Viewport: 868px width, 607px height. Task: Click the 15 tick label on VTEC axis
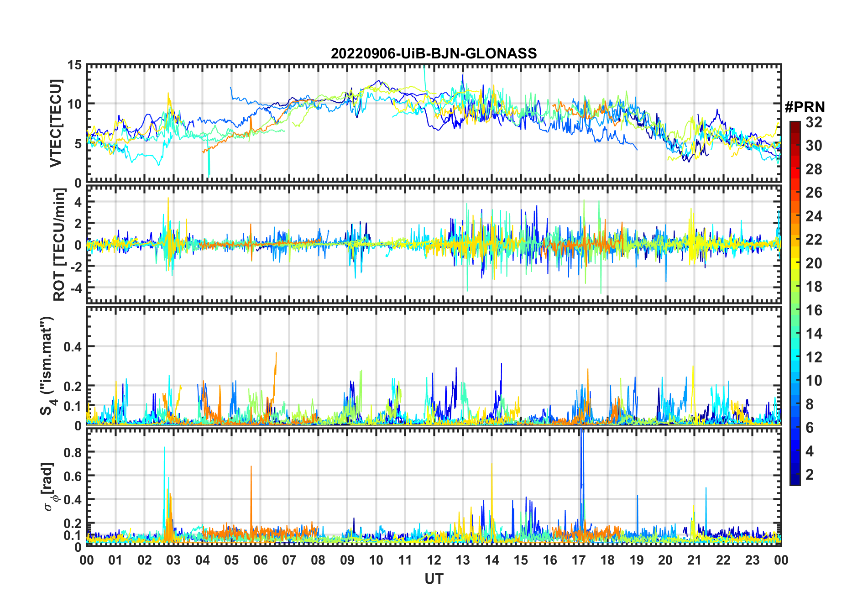[75, 65]
